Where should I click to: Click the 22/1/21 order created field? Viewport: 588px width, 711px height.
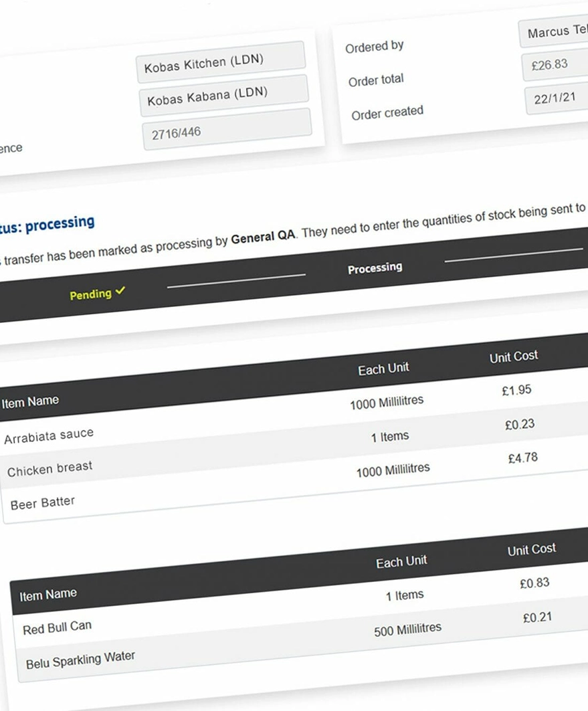click(x=557, y=98)
